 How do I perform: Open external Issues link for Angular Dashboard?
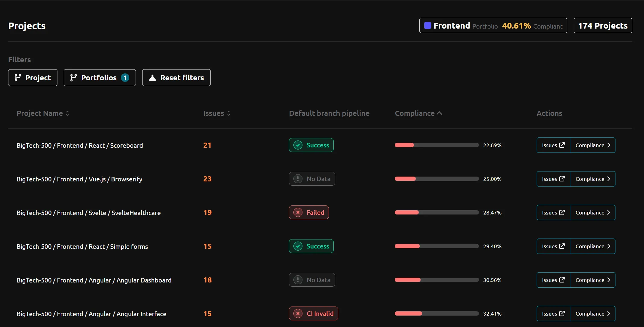coord(553,280)
